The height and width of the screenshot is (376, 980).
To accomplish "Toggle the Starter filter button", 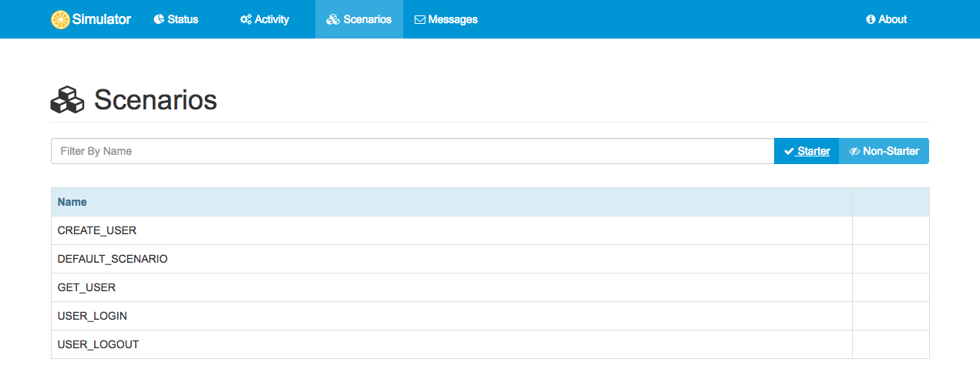I will pos(807,151).
